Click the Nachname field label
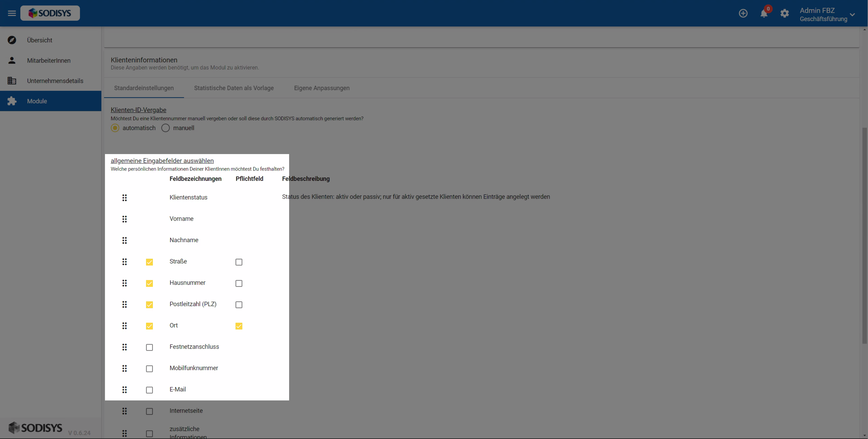Image resolution: width=868 pixels, height=439 pixels. click(184, 240)
